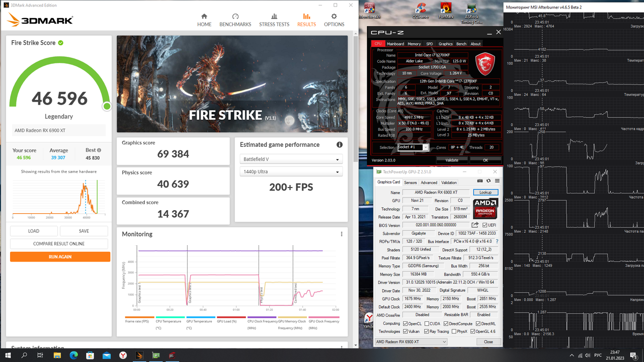Open the SPD tab in CPU-Z
Image resolution: width=644 pixels, height=362 pixels.
tap(430, 44)
